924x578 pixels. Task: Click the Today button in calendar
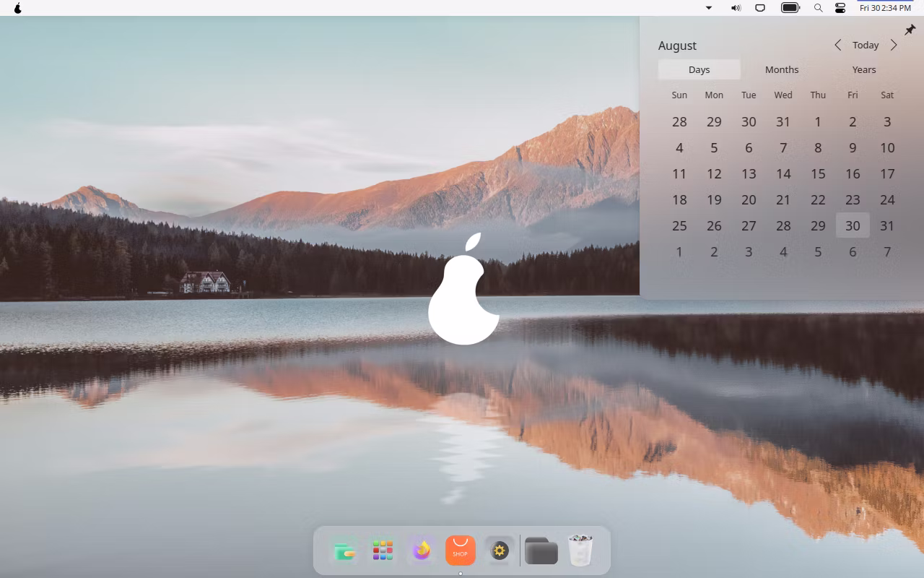click(x=866, y=45)
